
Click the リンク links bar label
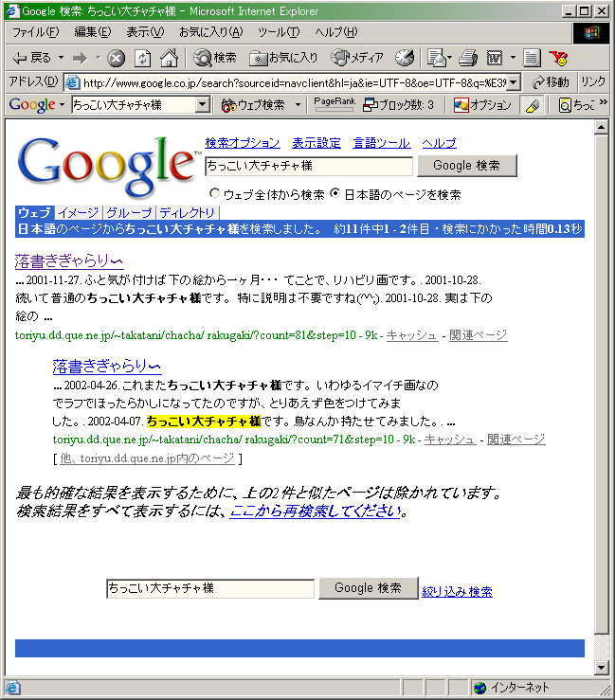tap(593, 81)
